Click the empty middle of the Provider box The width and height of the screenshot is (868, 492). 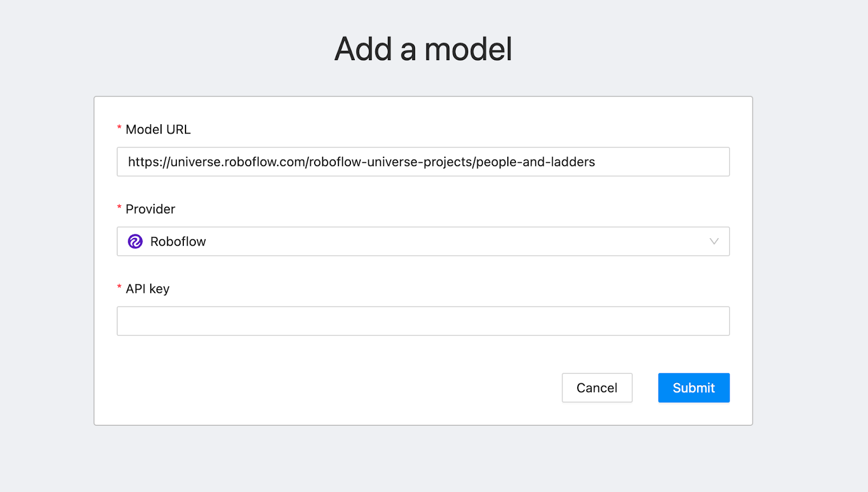[434, 241]
